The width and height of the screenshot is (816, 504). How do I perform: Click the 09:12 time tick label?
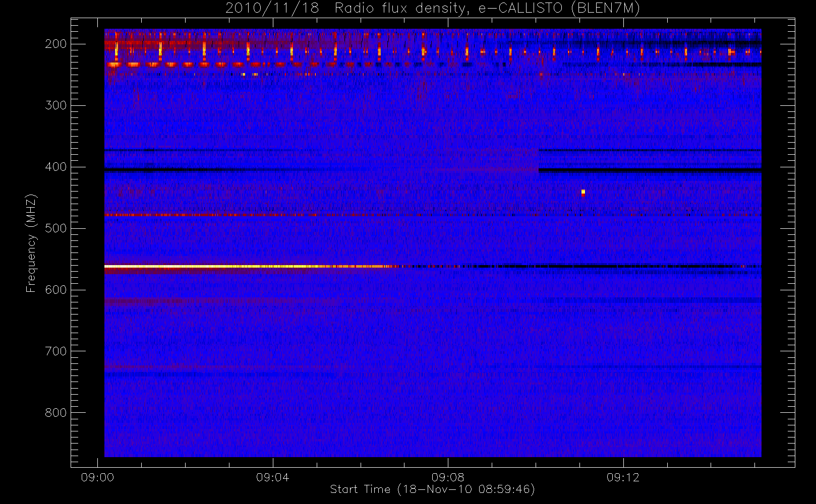click(623, 477)
